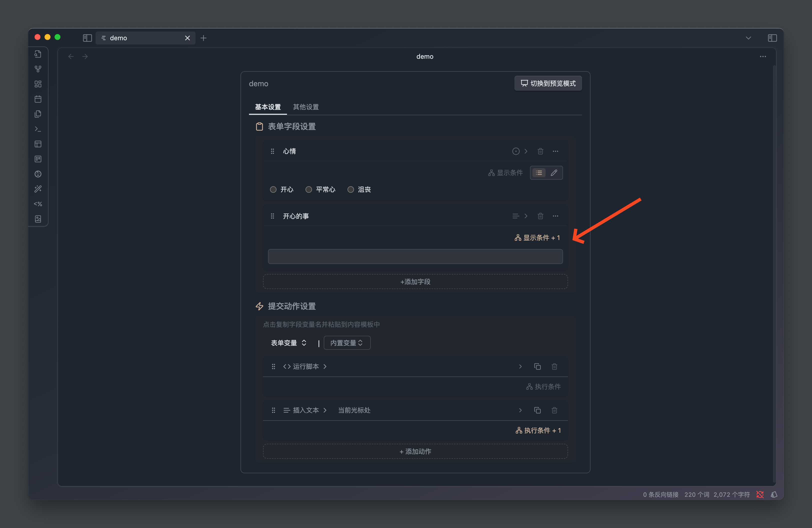Open the graph view icon in the sidebar
This screenshot has height=528, width=812.
[38, 69]
